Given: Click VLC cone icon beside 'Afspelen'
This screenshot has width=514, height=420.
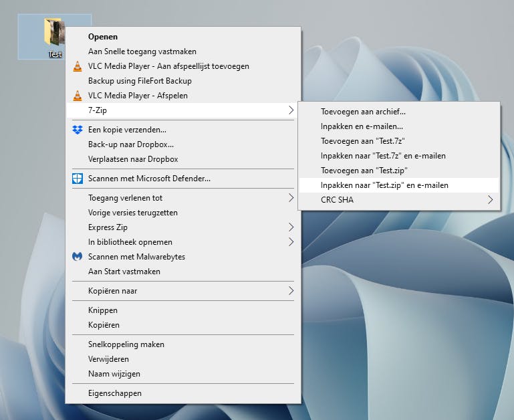Looking at the screenshot, I should pos(78,96).
